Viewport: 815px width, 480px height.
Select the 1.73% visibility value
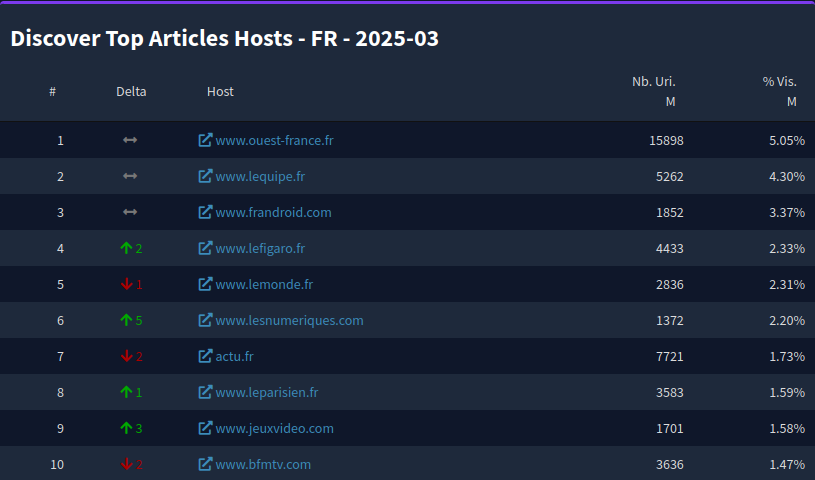[787, 356]
